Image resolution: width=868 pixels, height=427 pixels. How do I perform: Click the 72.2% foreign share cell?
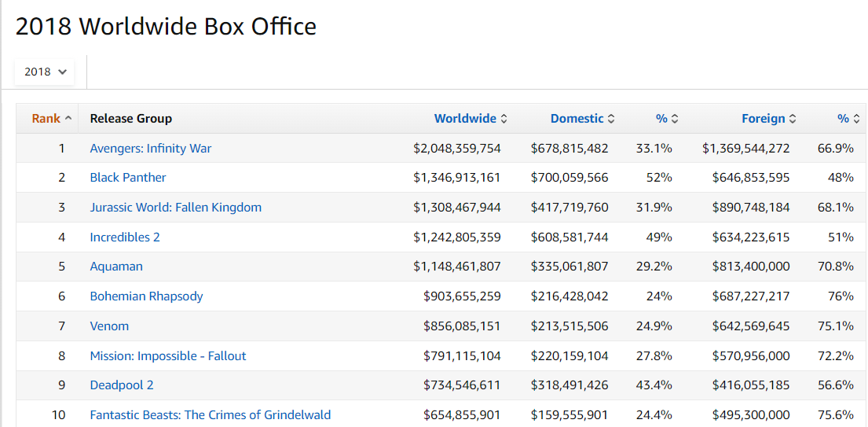tap(835, 356)
